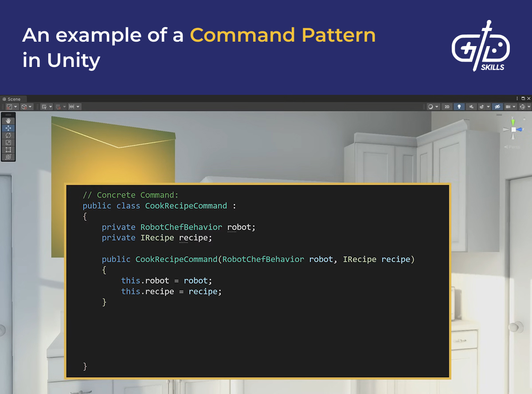The height and width of the screenshot is (394, 532).
Task: Toggle scene lighting on or off
Action: 459,107
